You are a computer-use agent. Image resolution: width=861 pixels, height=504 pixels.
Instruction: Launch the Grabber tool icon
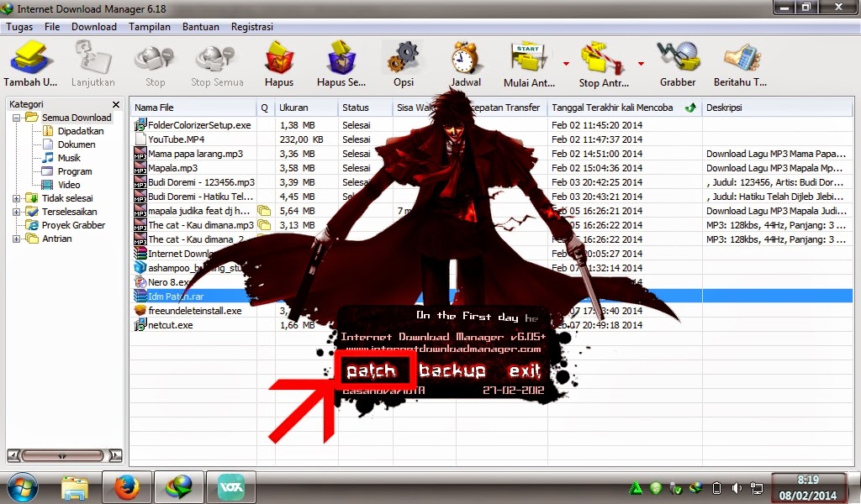pos(678,57)
